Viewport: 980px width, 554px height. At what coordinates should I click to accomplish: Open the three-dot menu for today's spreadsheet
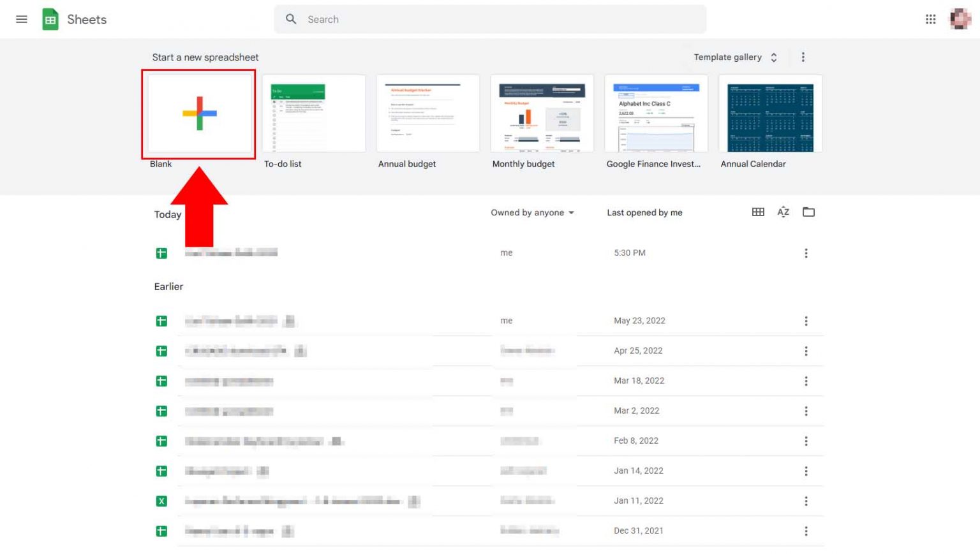click(x=806, y=253)
